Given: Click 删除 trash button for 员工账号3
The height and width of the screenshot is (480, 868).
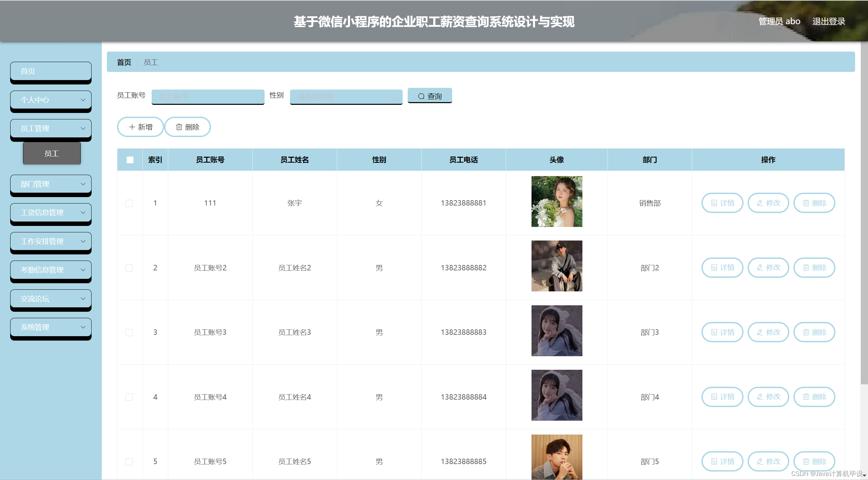Looking at the screenshot, I should point(814,332).
